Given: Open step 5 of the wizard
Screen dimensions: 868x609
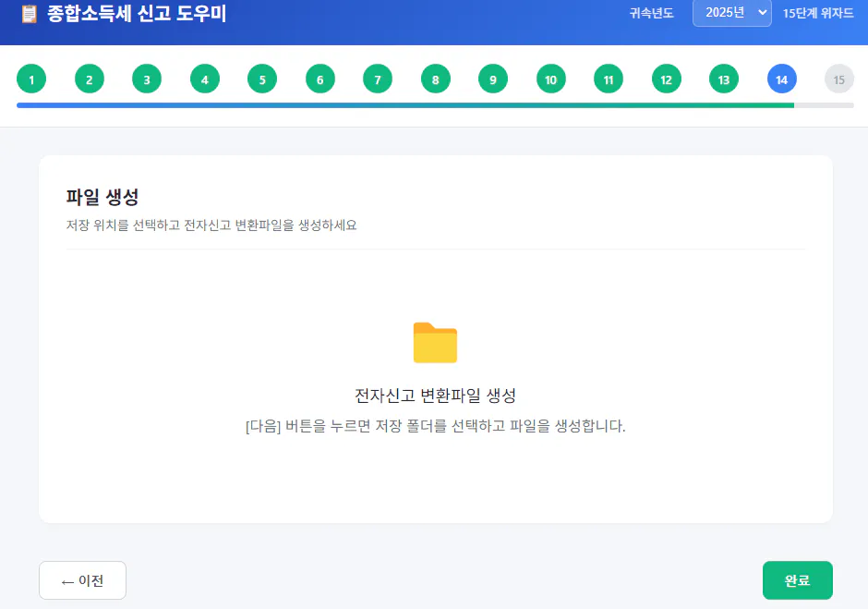Looking at the screenshot, I should pyautogui.click(x=262, y=79).
